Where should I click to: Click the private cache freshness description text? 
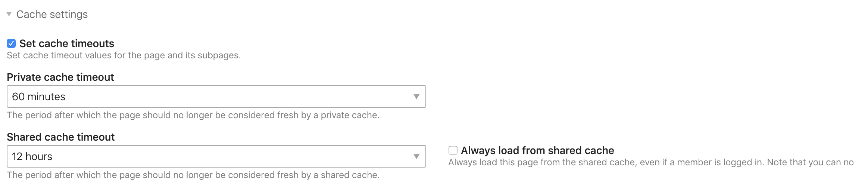193,115
